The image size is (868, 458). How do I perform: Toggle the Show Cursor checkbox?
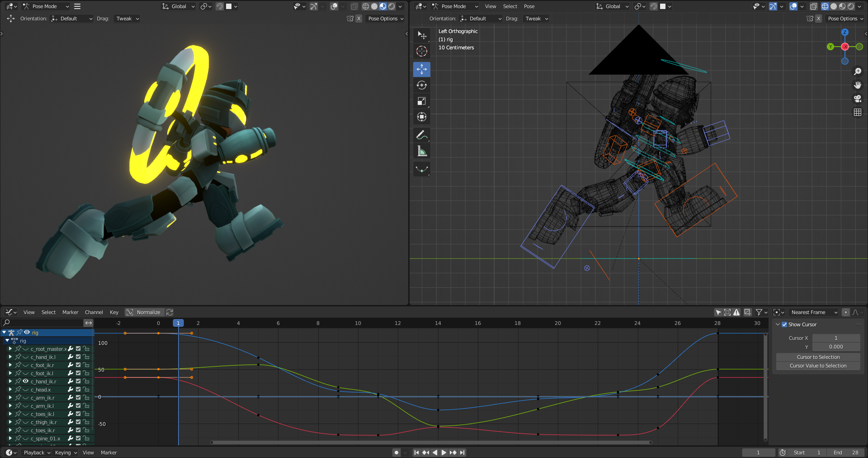tap(784, 324)
